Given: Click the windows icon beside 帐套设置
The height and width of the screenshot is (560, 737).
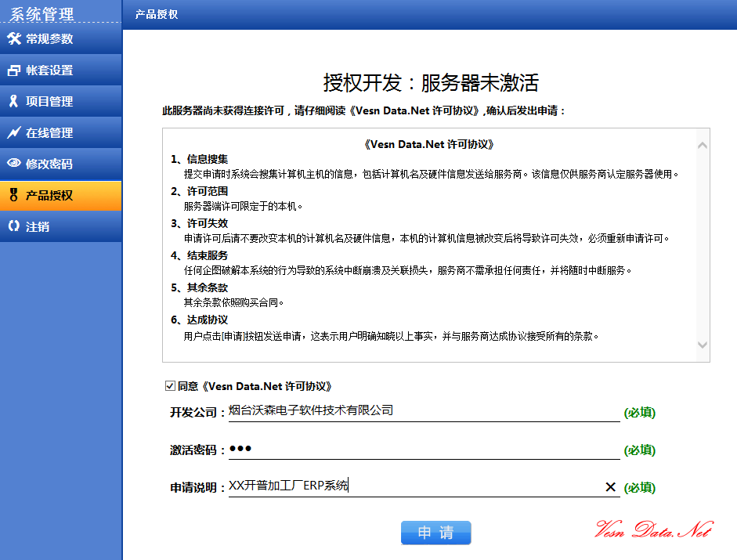Looking at the screenshot, I should pyautogui.click(x=14, y=70).
